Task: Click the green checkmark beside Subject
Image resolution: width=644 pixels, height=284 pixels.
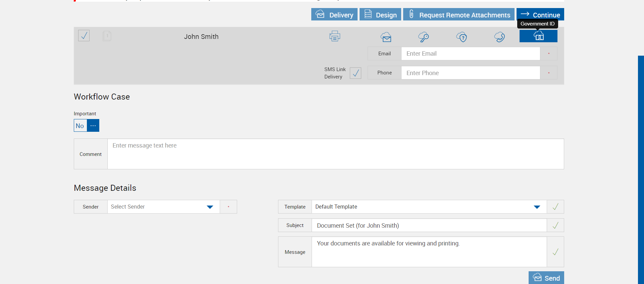Action: (x=555, y=225)
